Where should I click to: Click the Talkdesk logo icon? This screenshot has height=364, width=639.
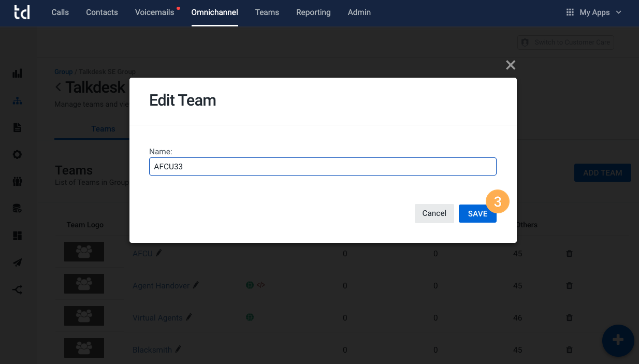coord(22,12)
